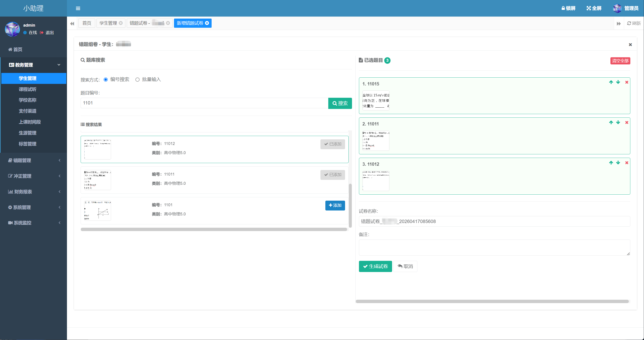Open thumbnail of selected question 11015
Image resolution: width=644 pixels, height=340 pixels.
point(376,100)
